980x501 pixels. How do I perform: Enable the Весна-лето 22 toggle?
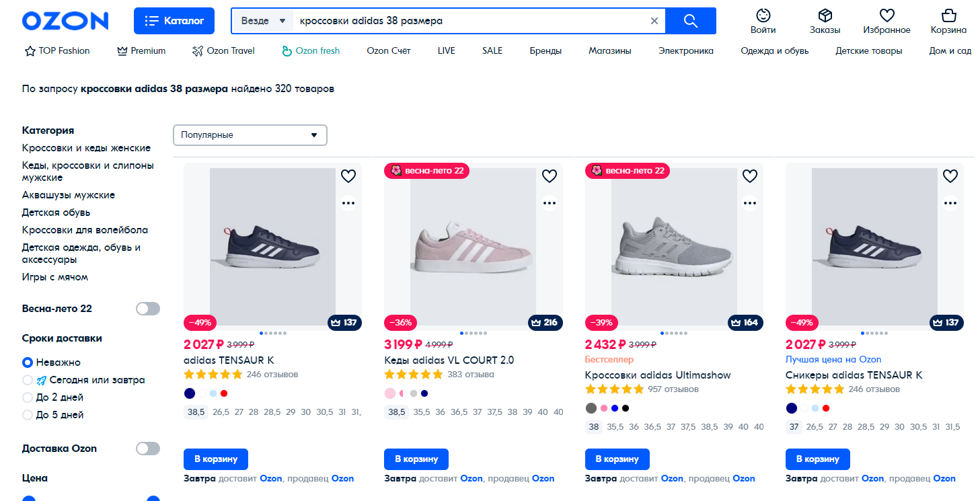coord(148,309)
